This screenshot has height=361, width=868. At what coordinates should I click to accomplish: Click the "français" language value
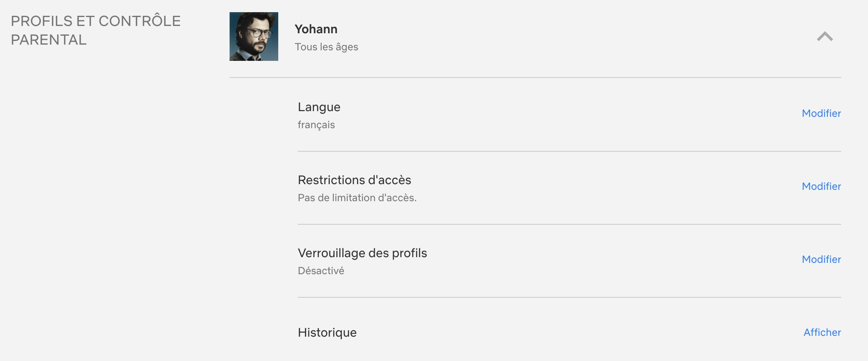click(x=316, y=125)
